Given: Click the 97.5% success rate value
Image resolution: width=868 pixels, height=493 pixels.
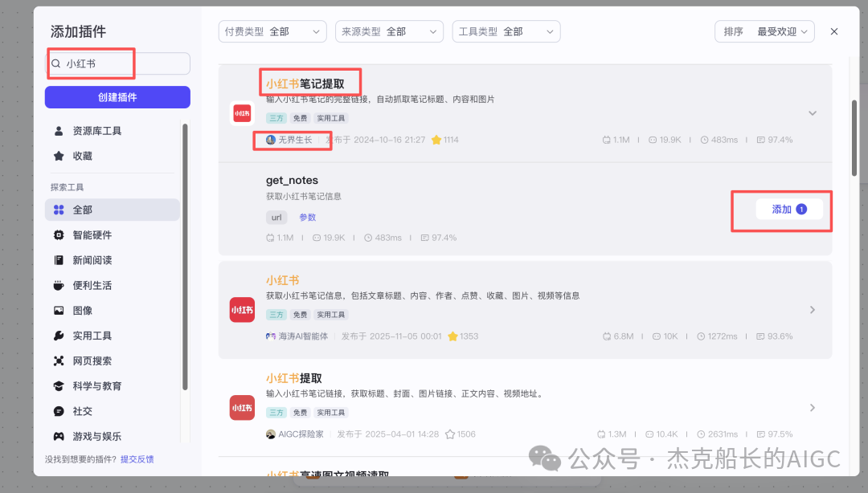Looking at the screenshot, I should (x=780, y=434).
